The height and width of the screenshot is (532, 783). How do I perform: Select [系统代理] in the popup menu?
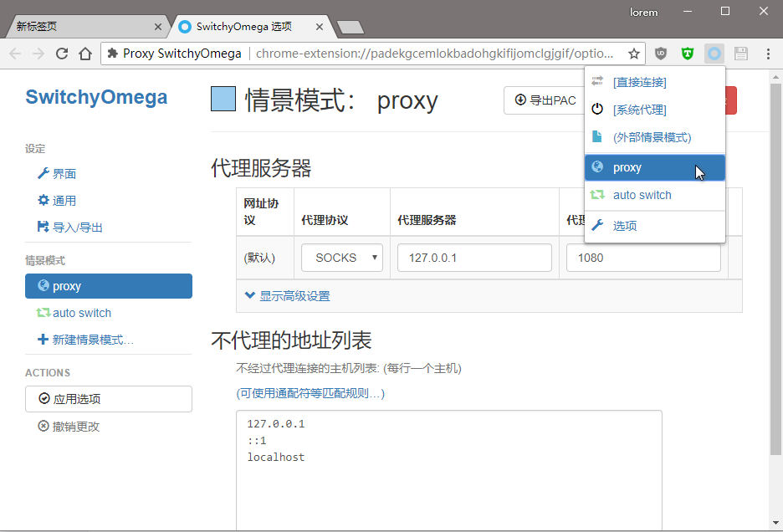click(x=655, y=110)
